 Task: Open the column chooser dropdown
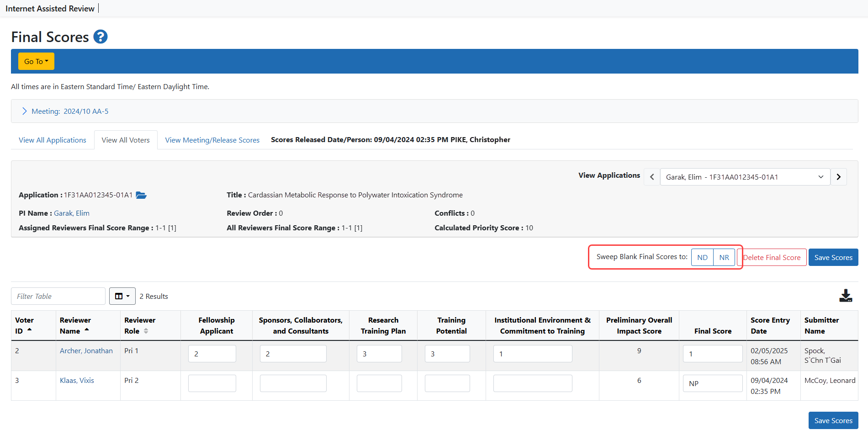122,296
